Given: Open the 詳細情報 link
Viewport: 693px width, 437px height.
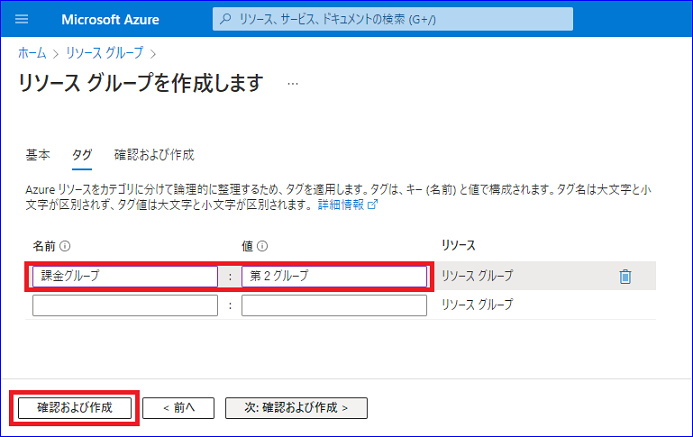Looking at the screenshot, I should coord(347,205).
